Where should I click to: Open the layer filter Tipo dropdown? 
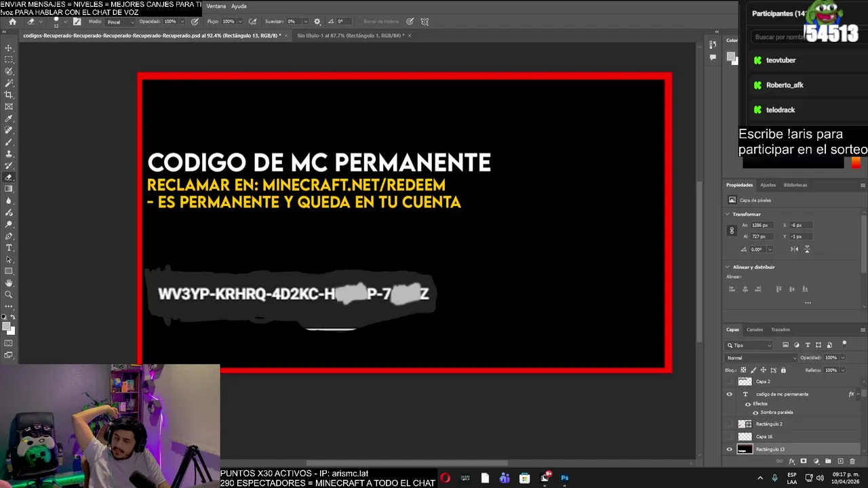pyautogui.click(x=749, y=345)
